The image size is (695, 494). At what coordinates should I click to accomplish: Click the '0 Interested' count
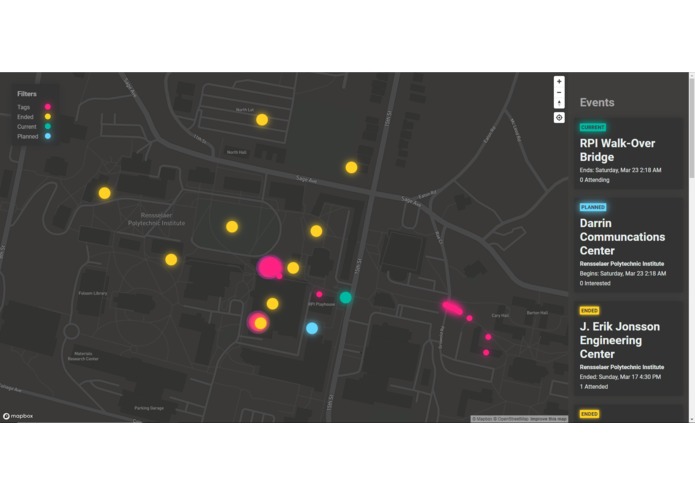point(595,283)
